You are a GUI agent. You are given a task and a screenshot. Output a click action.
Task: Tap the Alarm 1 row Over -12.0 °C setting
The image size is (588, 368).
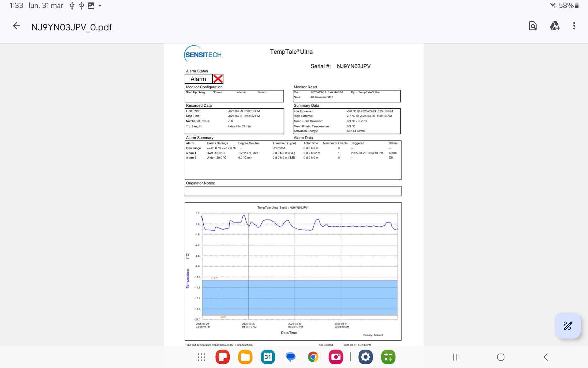coord(215,153)
